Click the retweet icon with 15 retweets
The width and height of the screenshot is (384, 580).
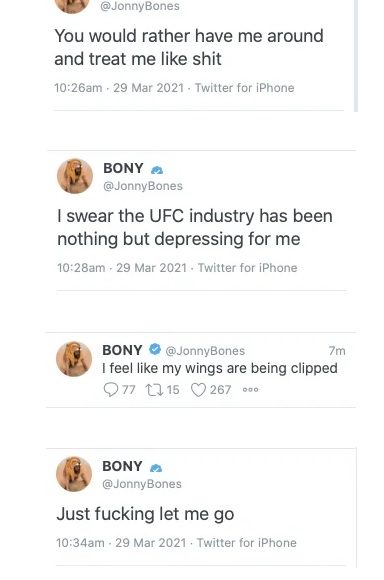point(153,390)
